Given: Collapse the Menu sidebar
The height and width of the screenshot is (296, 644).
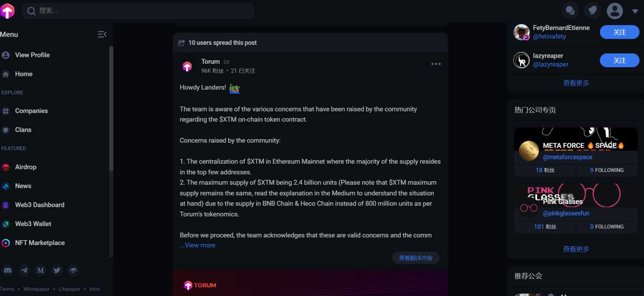Looking at the screenshot, I should 102,34.
